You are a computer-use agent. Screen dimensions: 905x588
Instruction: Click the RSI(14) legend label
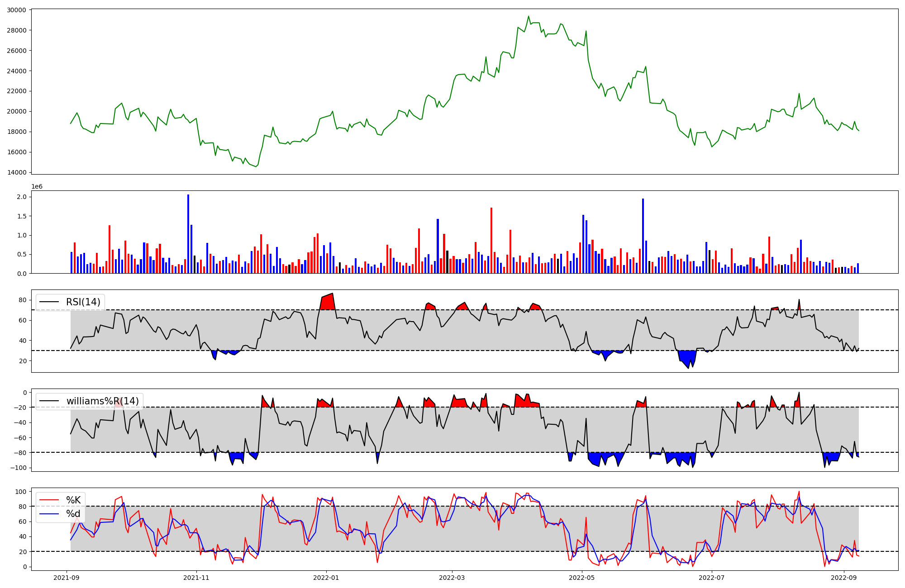(x=83, y=302)
